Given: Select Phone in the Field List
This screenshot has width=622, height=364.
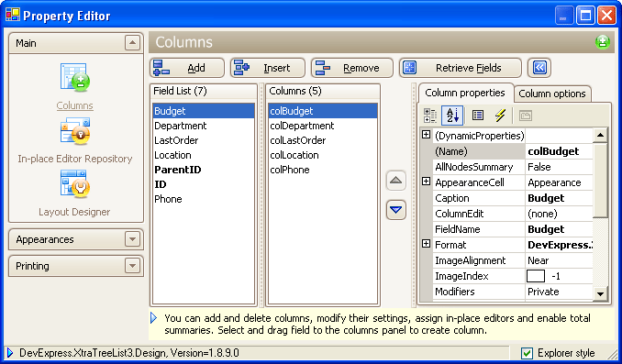Looking at the screenshot, I should pos(204,199).
